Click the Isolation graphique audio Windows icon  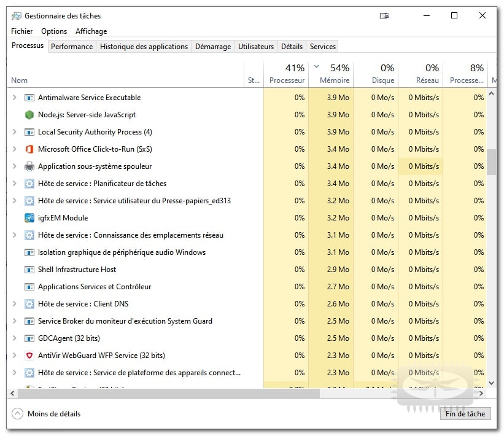coord(29,252)
